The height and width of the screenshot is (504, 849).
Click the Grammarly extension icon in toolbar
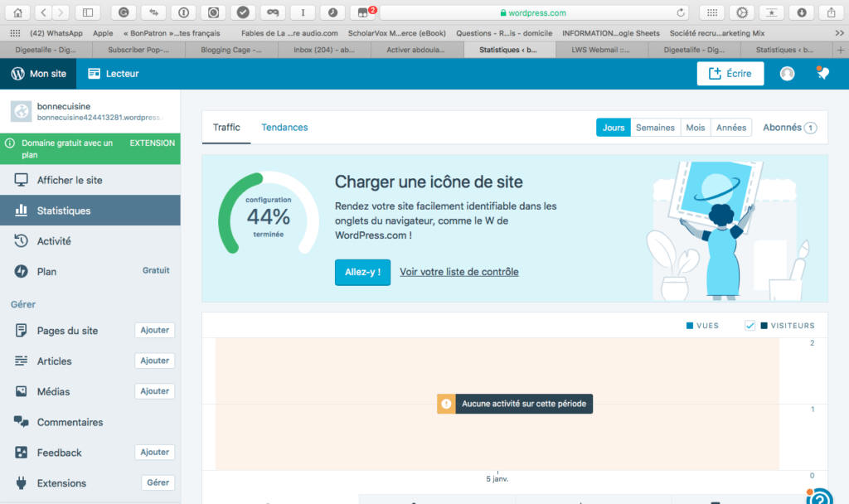pos(124,12)
